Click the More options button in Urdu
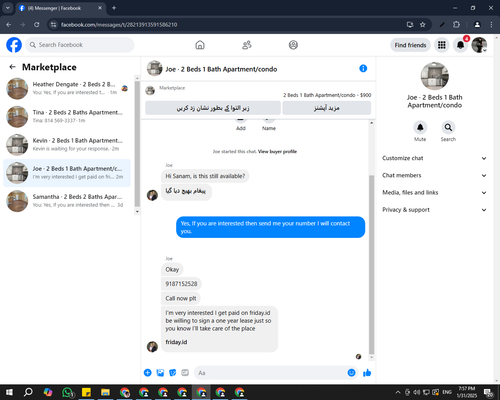Viewport: 500px width, 400px height. (327, 108)
